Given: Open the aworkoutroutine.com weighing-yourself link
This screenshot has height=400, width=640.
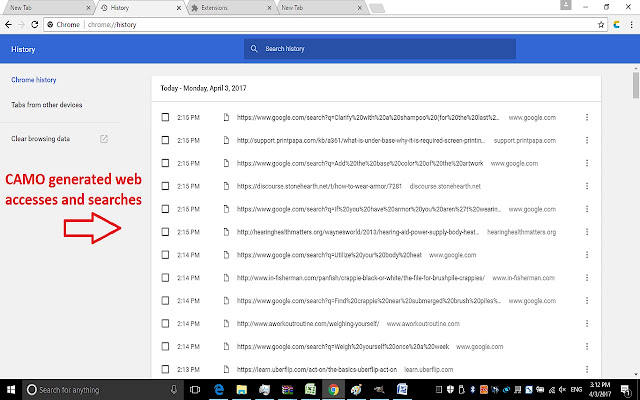Looking at the screenshot, I should tap(308, 324).
